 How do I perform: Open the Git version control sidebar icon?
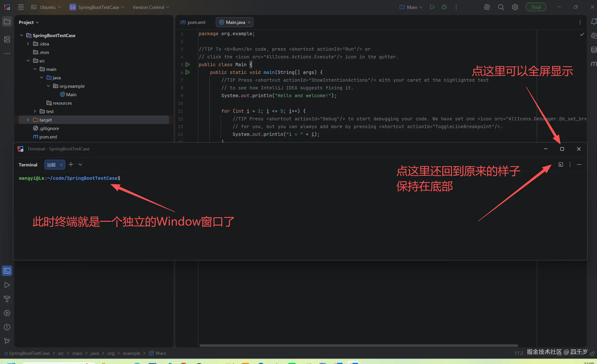pos(7,341)
